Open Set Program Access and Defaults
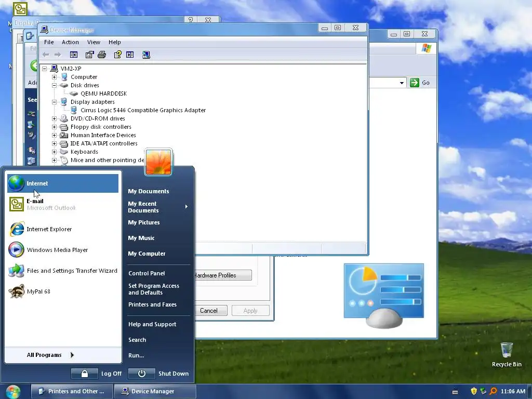 click(154, 289)
